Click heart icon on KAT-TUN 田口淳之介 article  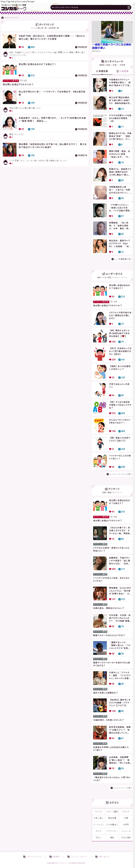[x=20, y=47]
